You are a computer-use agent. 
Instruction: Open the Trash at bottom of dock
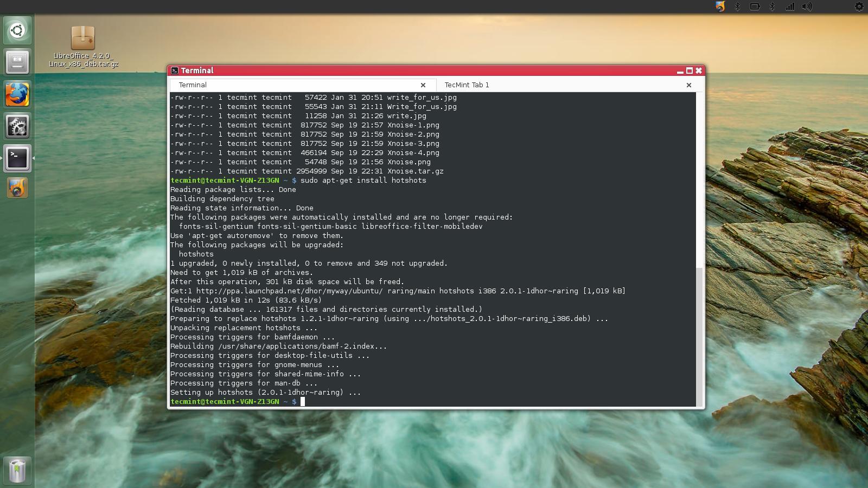pyautogui.click(x=17, y=470)
